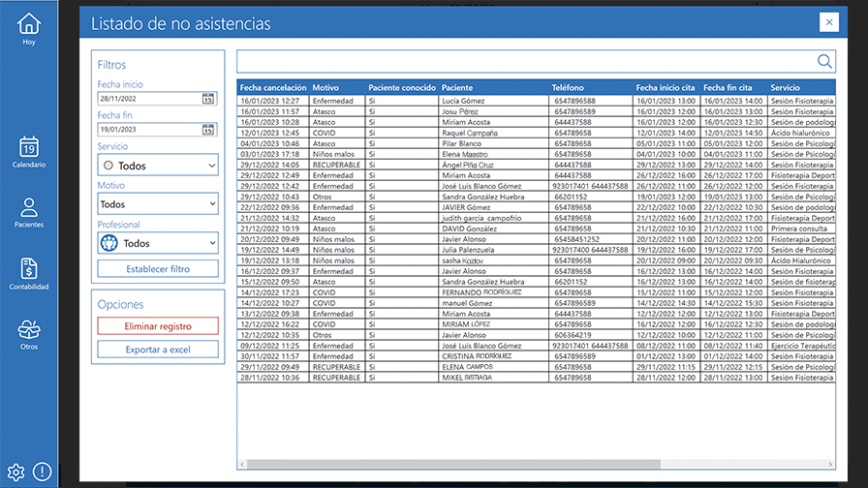Click the exclamation alert icon
Viewport: 868px width, 488px height.
click(x=42, y=473)
